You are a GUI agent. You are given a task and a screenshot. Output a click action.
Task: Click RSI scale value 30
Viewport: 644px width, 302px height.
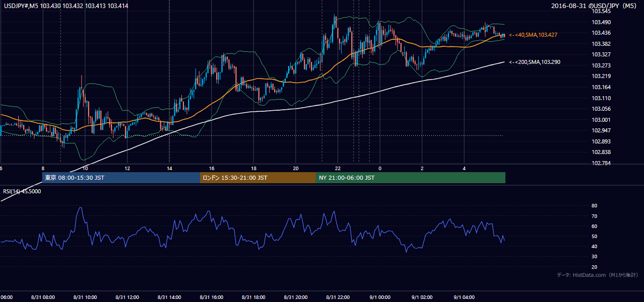594,257
